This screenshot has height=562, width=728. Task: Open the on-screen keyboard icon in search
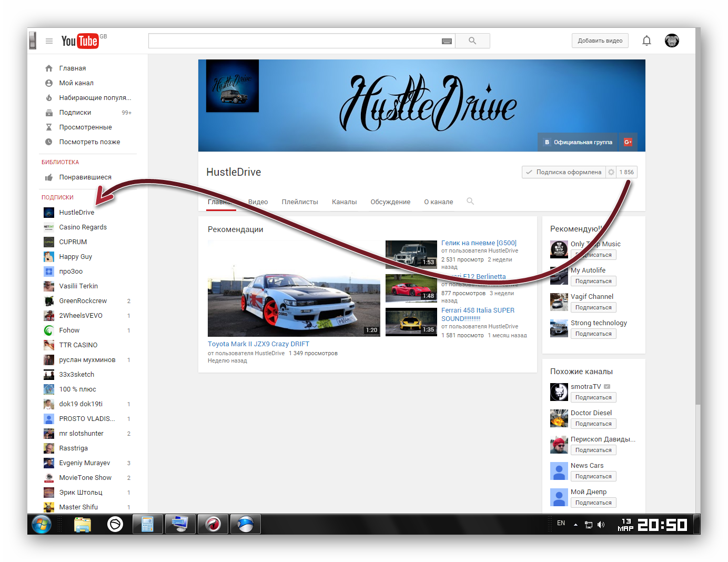click(x=447, y=41)
